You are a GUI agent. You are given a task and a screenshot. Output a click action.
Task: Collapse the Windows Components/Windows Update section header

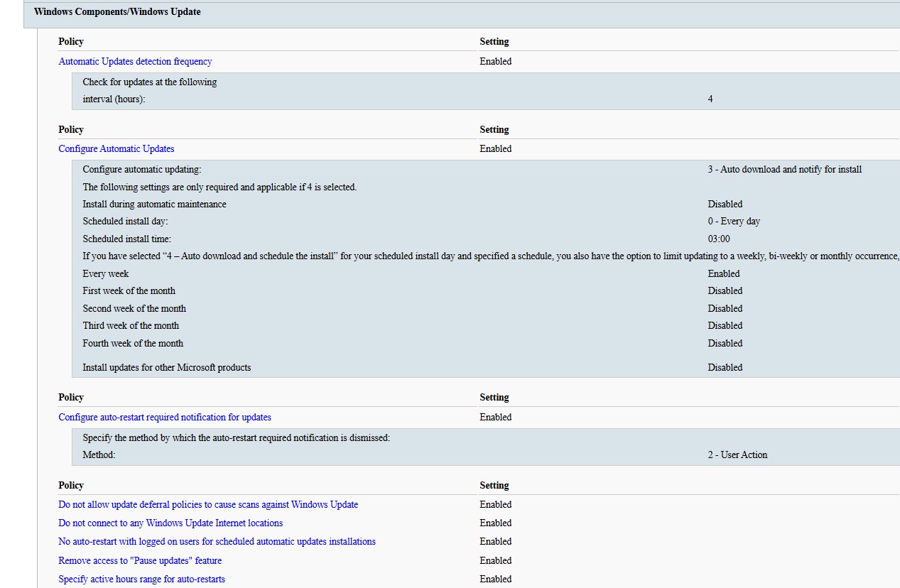pos(117,12)
